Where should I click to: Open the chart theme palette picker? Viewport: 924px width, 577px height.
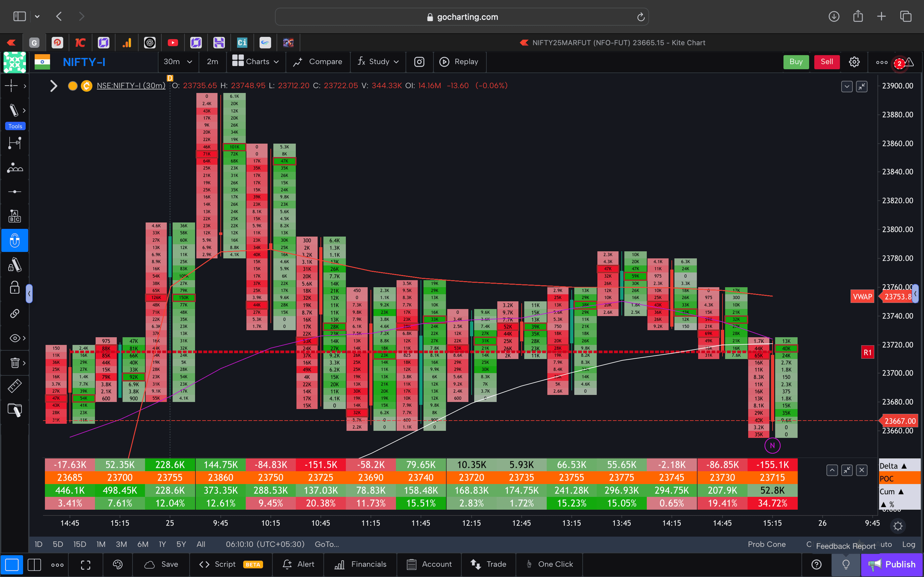tap(117, 564)
